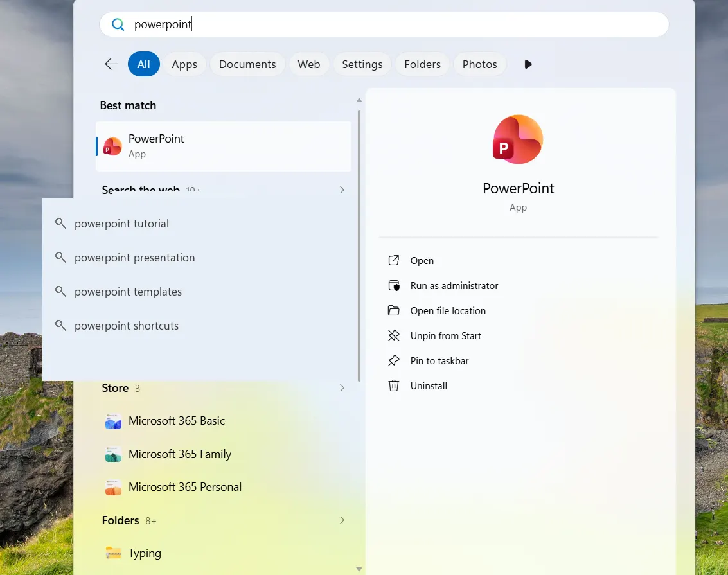Click Open file location folder icon

click(x=394, y=310)
